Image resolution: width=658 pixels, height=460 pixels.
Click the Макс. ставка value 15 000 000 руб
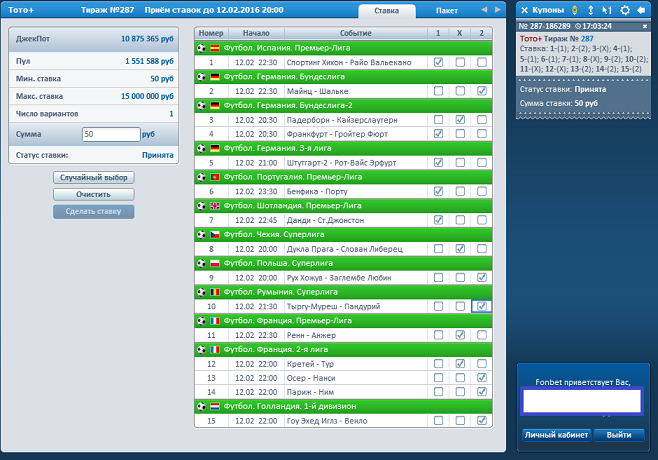(x=147, y=96)
